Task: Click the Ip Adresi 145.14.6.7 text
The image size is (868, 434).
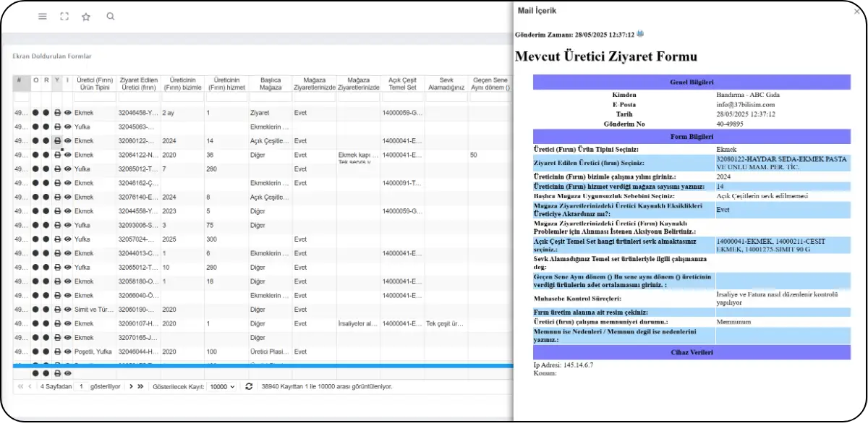Action: pyautogui.click(x=563, y=365)
